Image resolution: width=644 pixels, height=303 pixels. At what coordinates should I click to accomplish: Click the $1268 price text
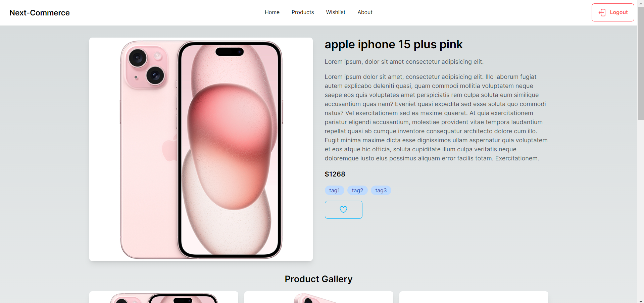[335, 174]
